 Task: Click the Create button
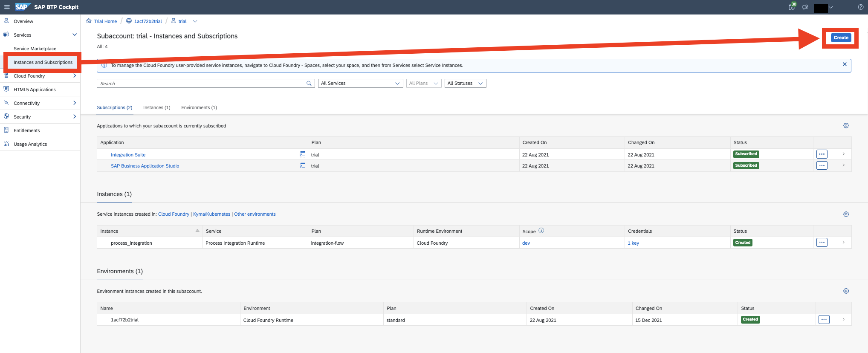point(841,38)
